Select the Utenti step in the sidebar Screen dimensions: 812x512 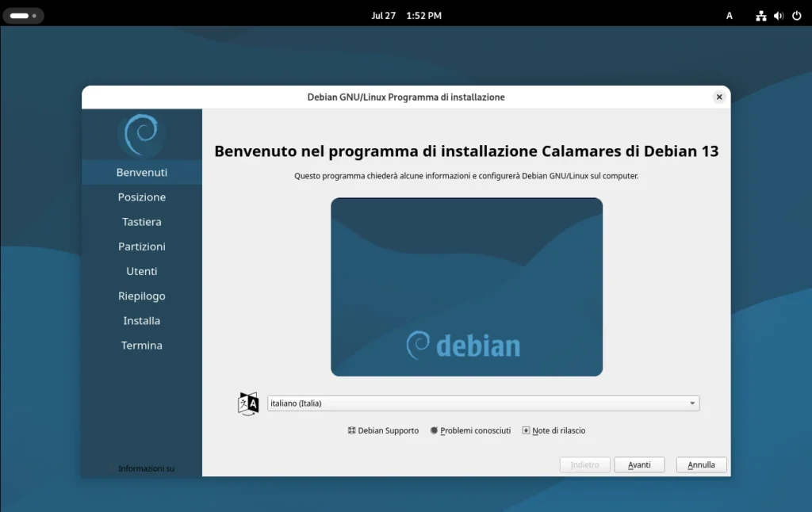pos(142,271)
